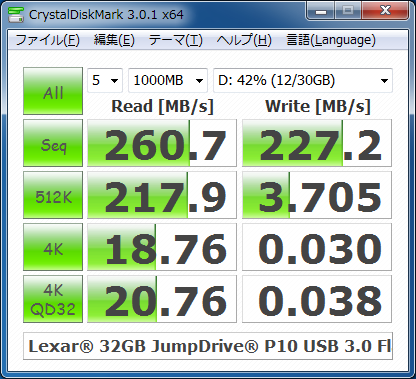Open the 言語(Language) menu
Screen dimensions: 416x379
[331, 40]
